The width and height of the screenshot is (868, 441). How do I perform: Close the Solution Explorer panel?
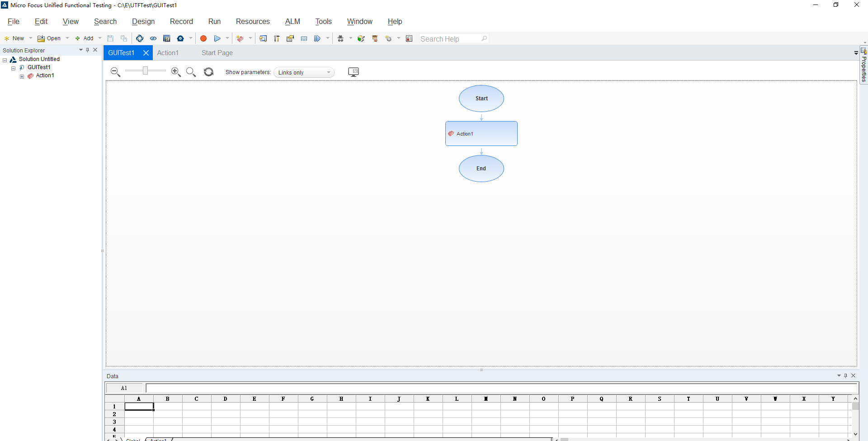(x=95, y=50)
